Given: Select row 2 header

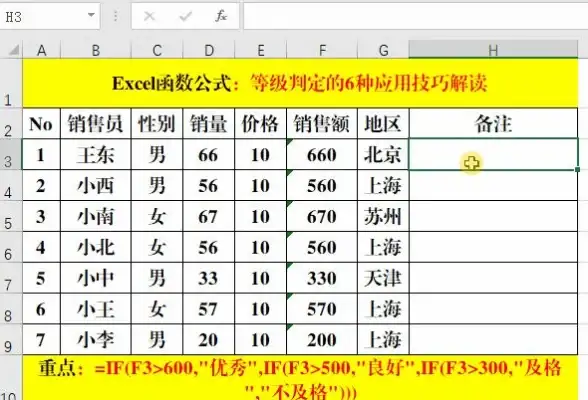Looking at the screenshot, I should [x=11, y=123].
